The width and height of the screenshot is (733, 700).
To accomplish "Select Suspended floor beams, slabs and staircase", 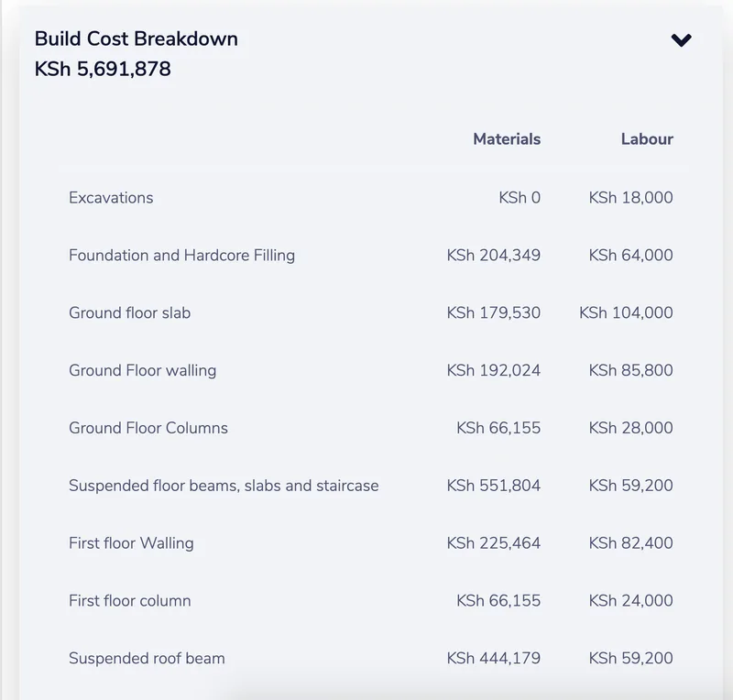I will coord(371,486).
